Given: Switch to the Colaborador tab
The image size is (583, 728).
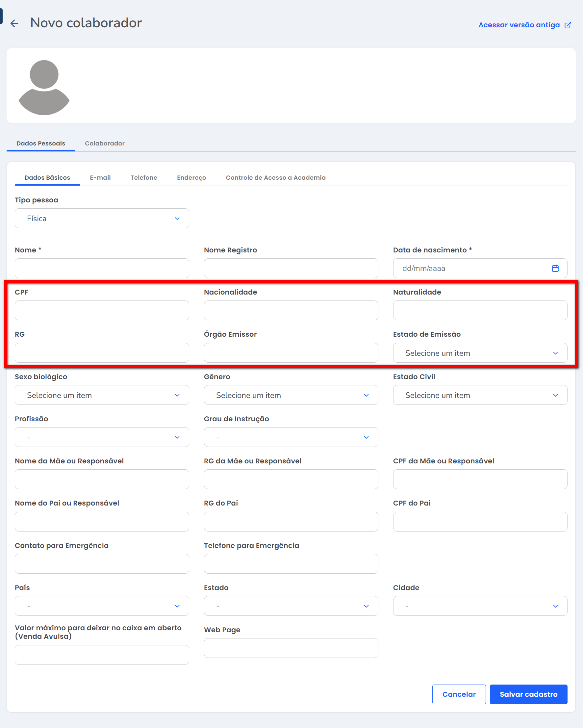Looking at the screenshot, I should pos(105,143).
